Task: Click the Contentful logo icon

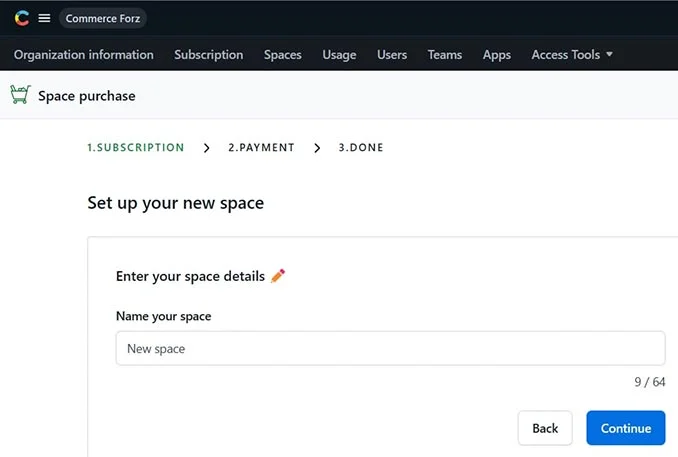Action: (22, 18)
